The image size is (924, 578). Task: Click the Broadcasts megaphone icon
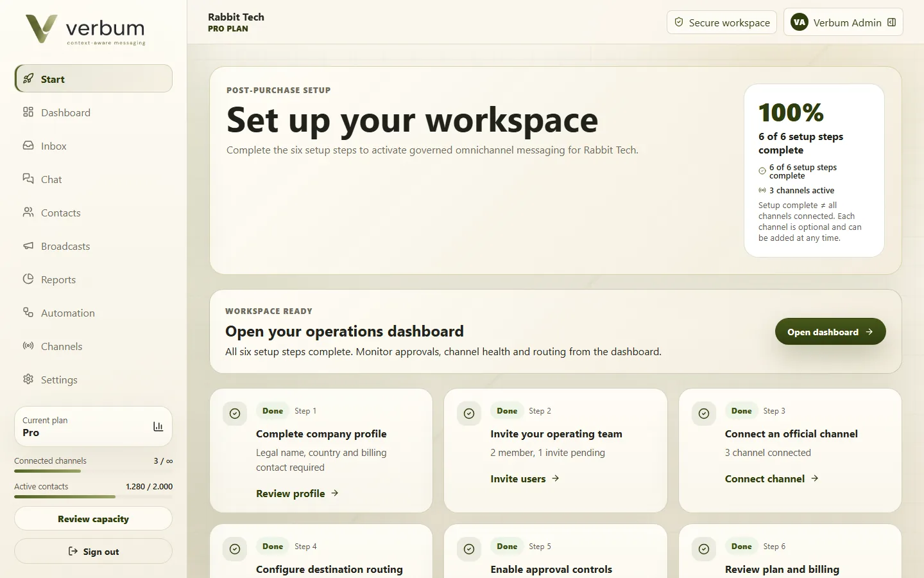pos(28,246)
